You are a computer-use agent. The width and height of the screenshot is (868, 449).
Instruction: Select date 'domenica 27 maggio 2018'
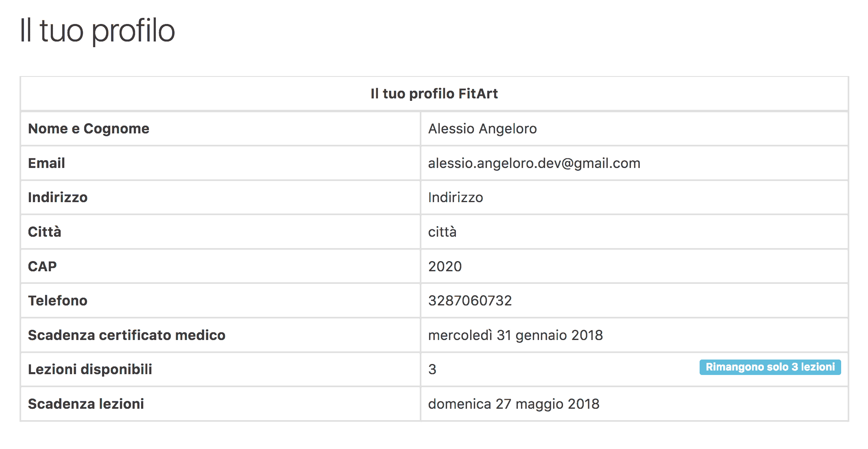pos(514,404)
